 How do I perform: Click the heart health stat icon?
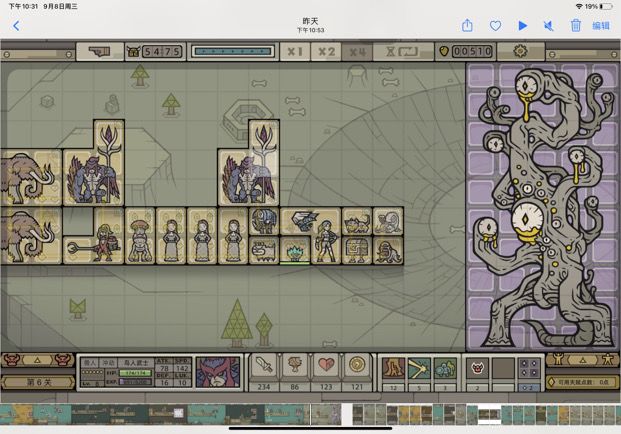tap(325, 365)
